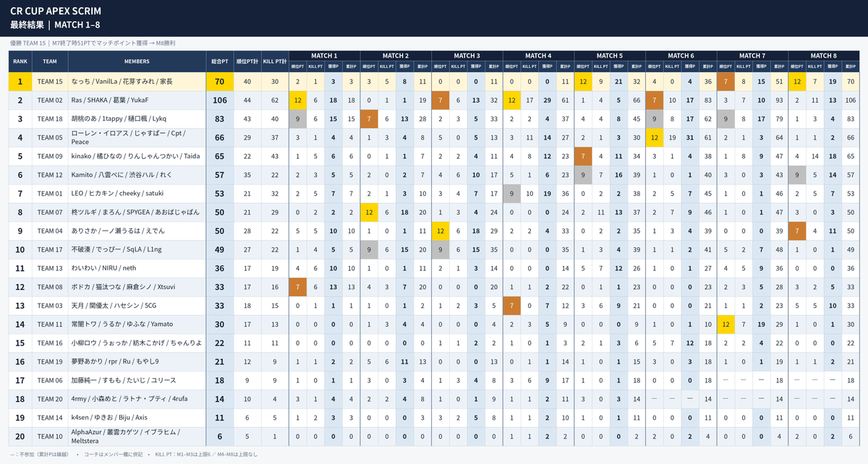868x464 pixels.
Task: Click the TEAM 05 name cell
Action: pos(50,138)
